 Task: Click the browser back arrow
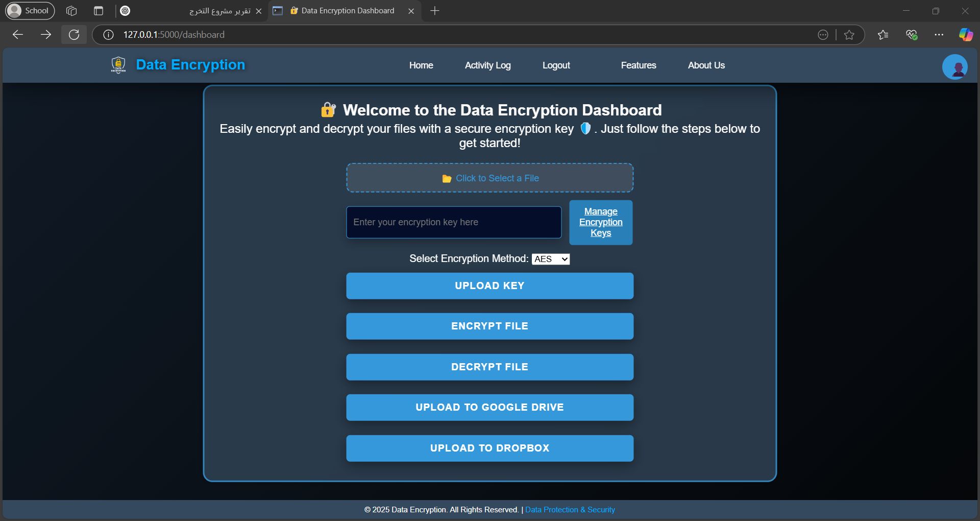click(x=18, y=35)
